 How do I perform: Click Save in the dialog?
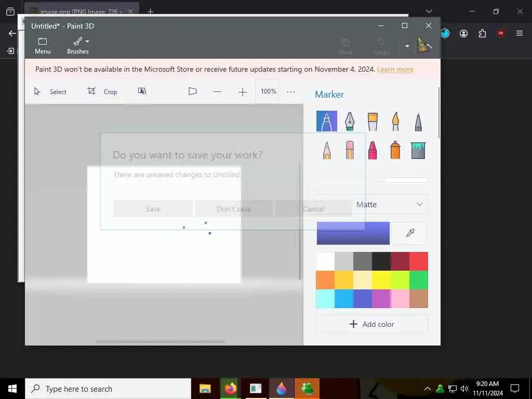(153, 209)
